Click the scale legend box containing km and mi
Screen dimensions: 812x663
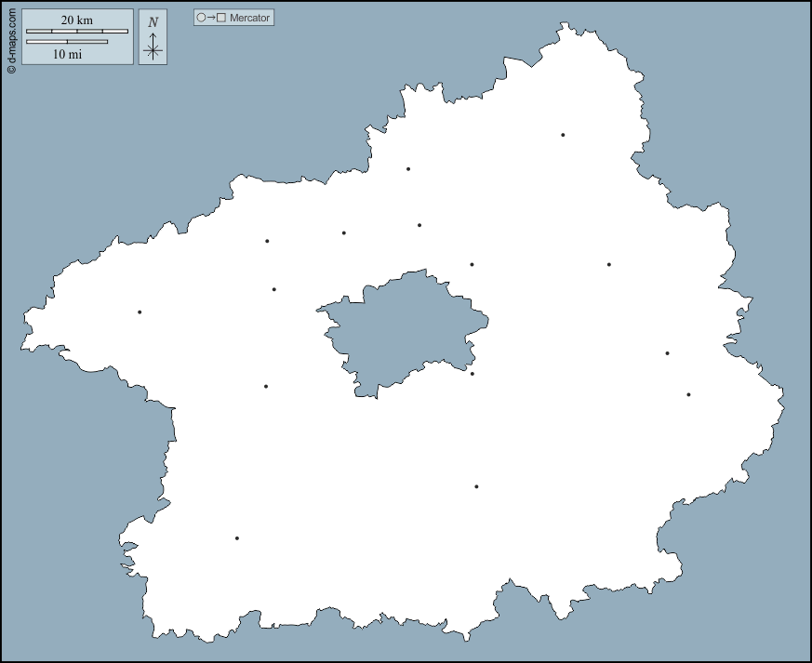pos(78,37)
